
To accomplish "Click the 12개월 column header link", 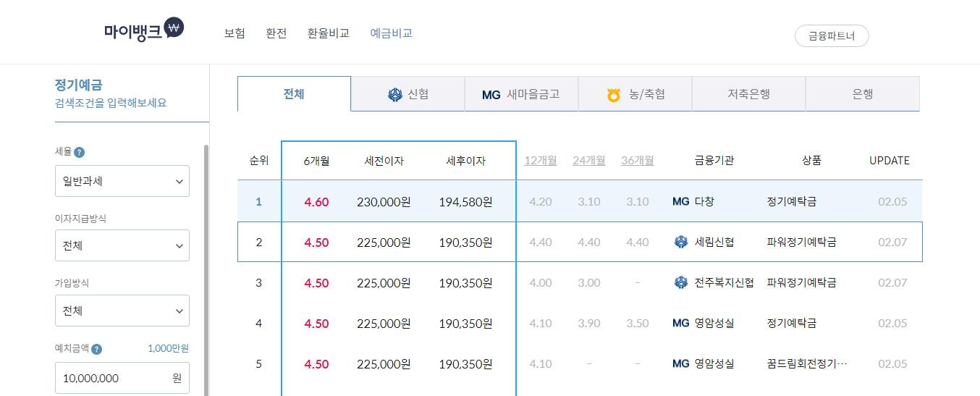I will point(541,161).
